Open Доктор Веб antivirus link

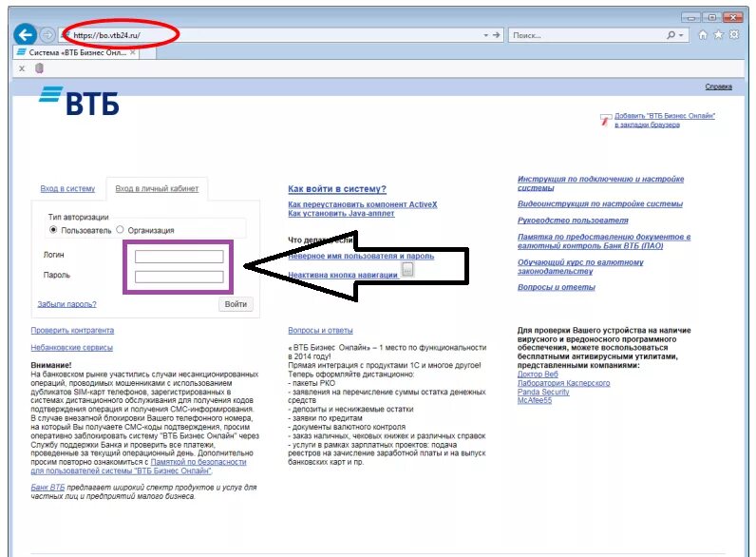(x=538, y=375)
